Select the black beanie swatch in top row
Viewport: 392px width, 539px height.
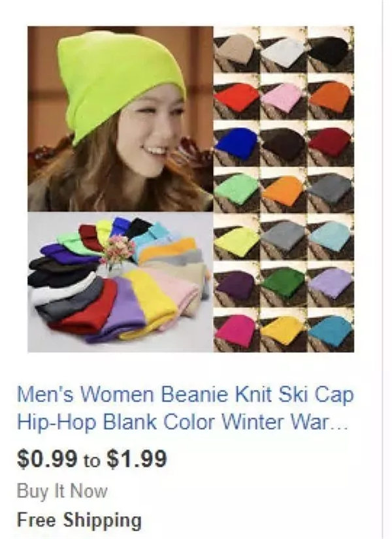click(331, 50)
